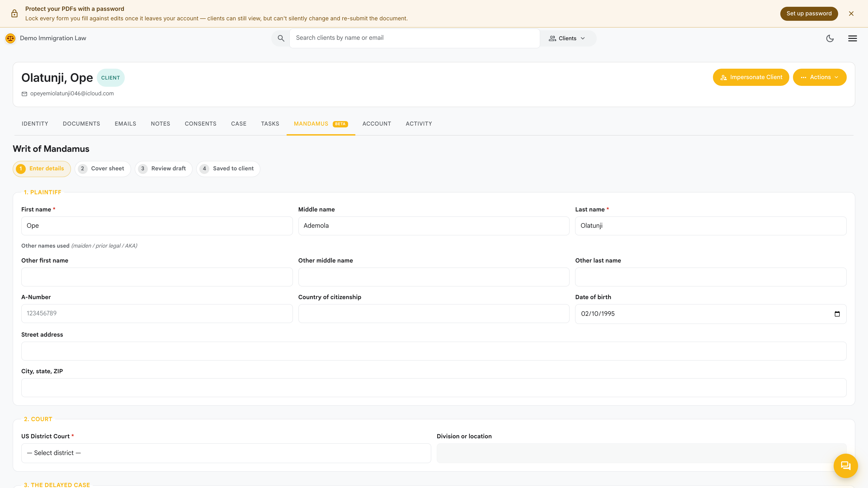Click the 2. COURT section label

(38, 419)
